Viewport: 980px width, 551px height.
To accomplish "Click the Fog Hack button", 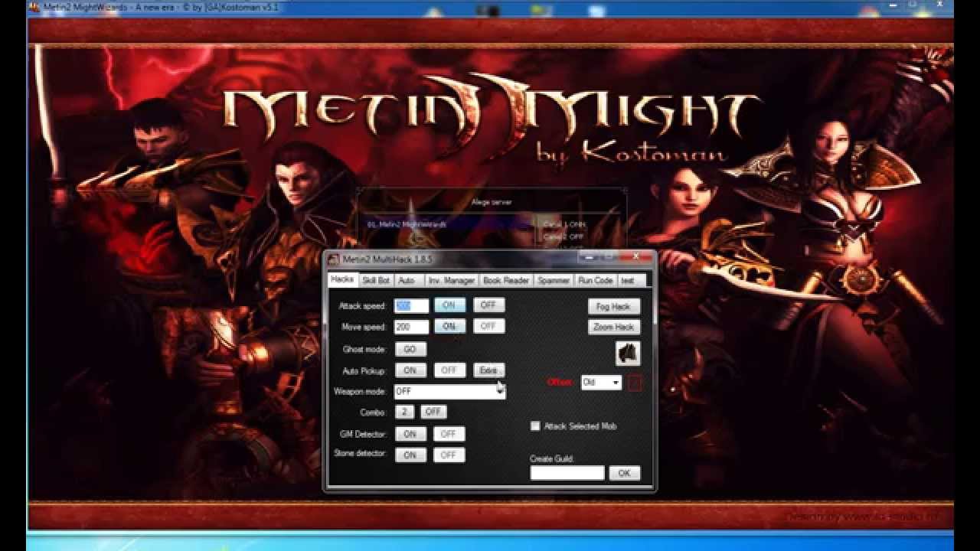I will 614,306.
